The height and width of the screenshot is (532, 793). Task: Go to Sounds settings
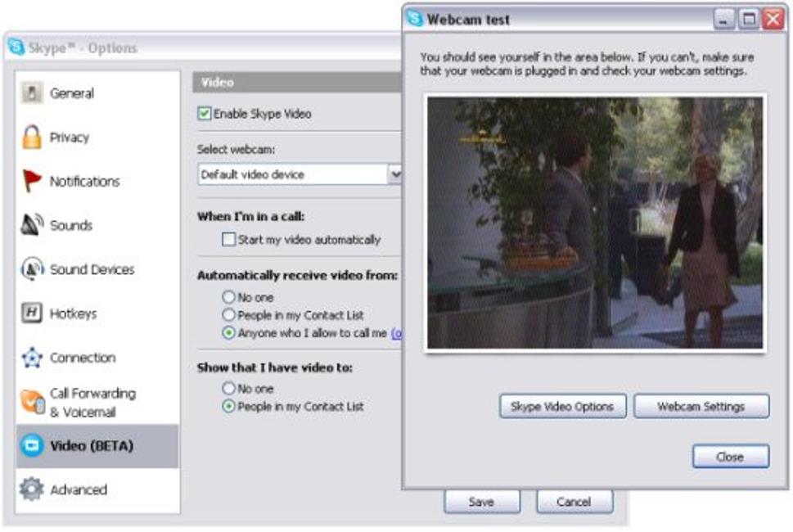click(97, 225)
